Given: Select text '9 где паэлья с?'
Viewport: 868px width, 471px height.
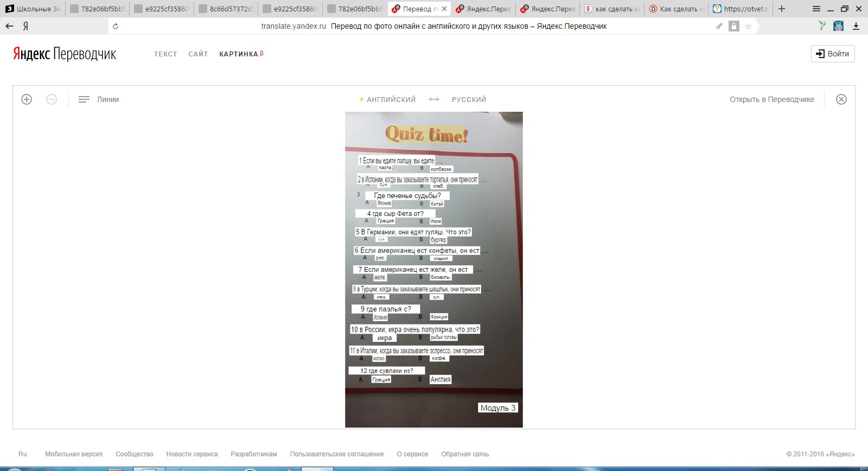Looking at the screenshot, I should pyautogui.click(x=386, y=309).
